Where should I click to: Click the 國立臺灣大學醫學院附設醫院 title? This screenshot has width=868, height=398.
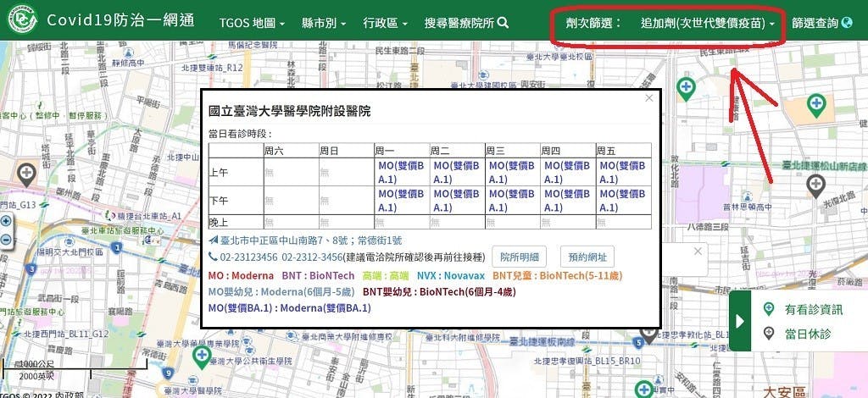[290, 111]
